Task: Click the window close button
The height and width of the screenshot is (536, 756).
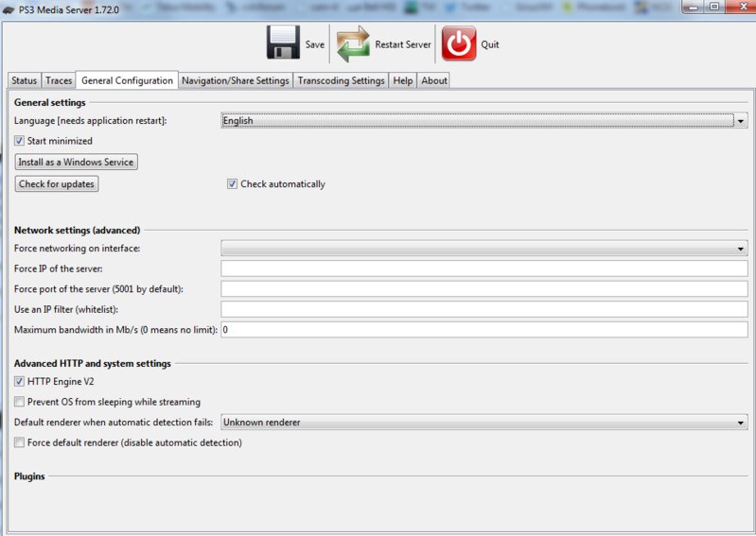Action: [x=744, y=7]
